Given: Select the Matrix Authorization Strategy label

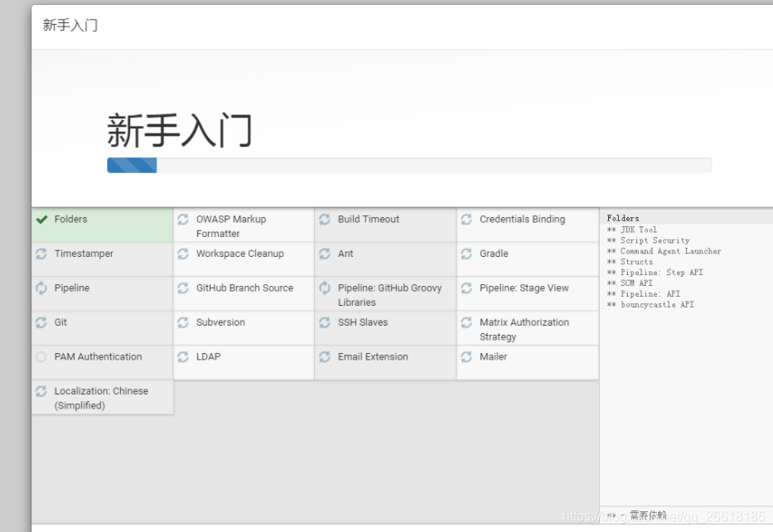Looking at the screenshot, I should 524,329.
